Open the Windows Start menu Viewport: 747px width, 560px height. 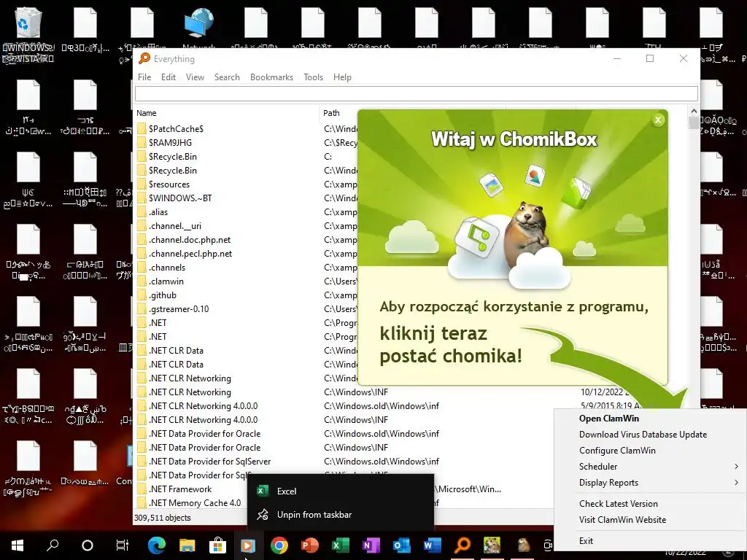[x=18, y=545]
